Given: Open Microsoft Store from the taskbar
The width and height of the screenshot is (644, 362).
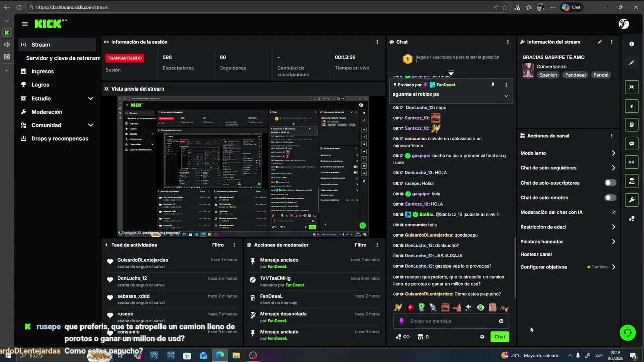Looking at the screenshot, I should 187,356.
